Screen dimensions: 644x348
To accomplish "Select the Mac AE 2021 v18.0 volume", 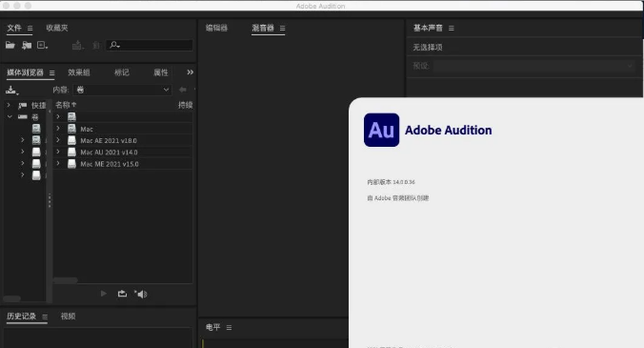I will click(x=109, y=140).
